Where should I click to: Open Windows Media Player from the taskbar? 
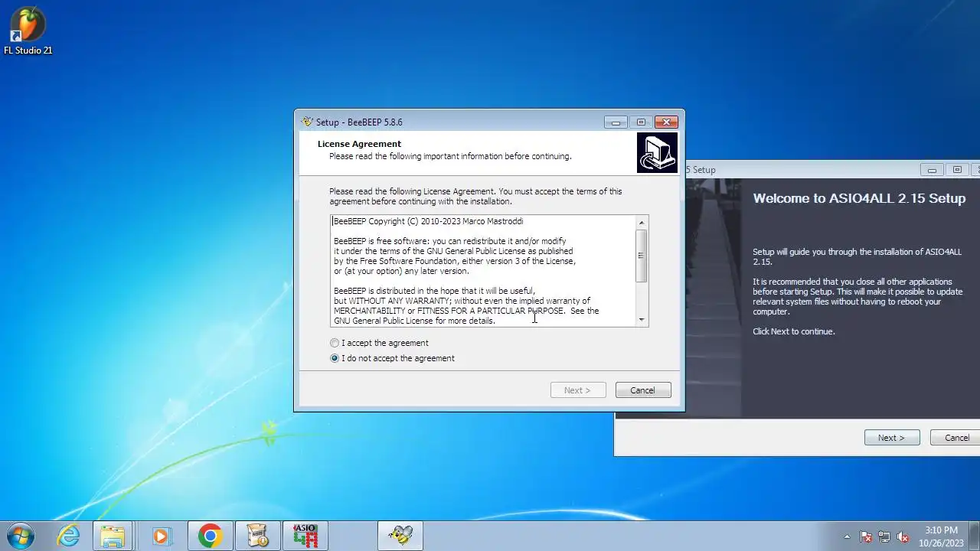point(161,536)
